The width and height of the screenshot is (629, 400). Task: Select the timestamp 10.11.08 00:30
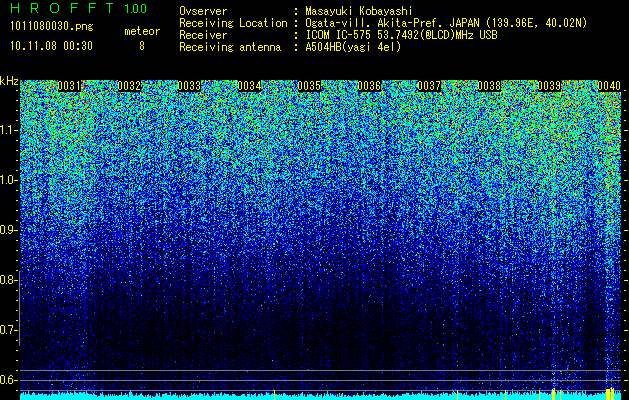[x=51, y=46]
